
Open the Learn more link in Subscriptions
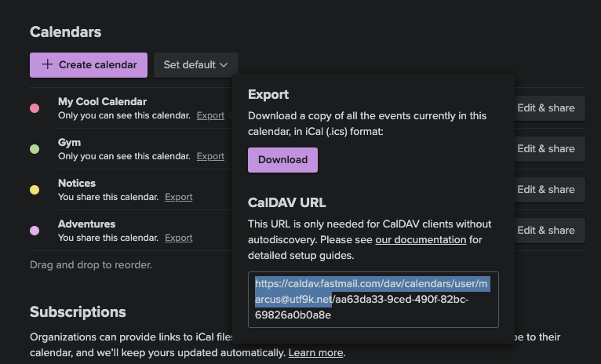(315, 352)
